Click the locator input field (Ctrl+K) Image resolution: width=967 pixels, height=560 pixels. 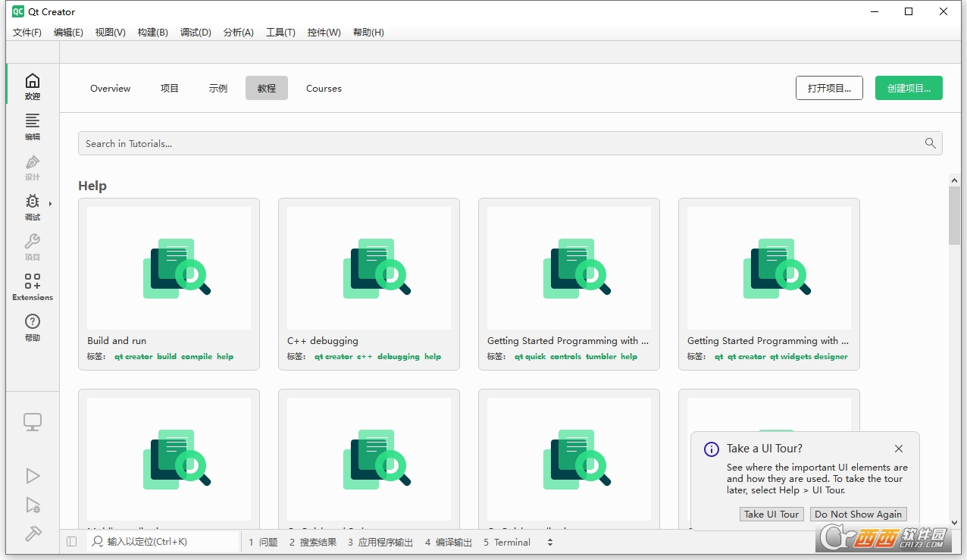click(163, 542)
